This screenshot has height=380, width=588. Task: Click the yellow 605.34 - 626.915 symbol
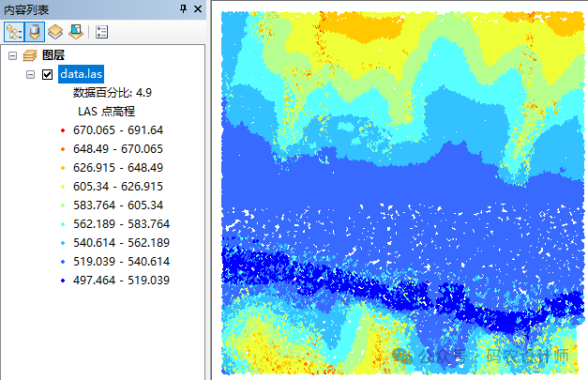pyautogui.click(x=62, y=187)
